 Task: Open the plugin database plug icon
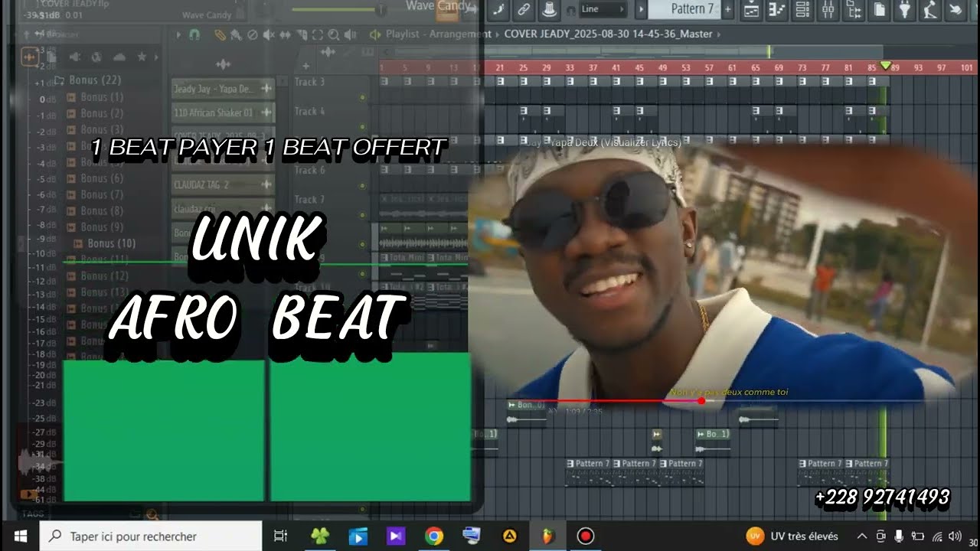905,9
